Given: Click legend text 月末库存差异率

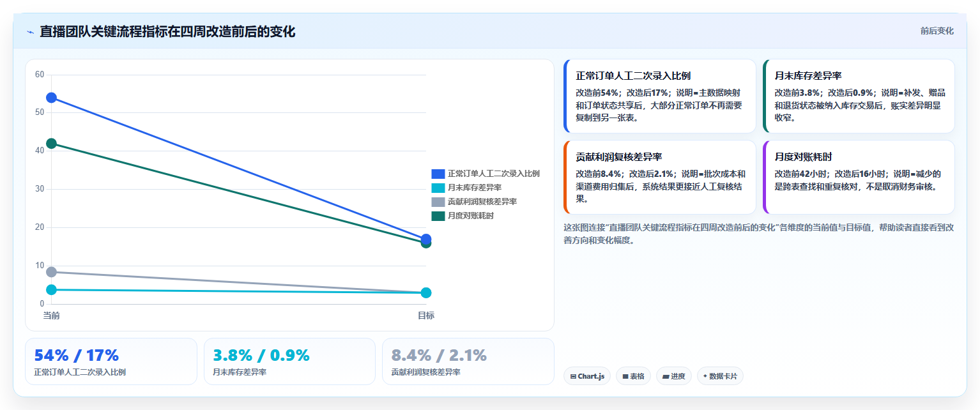Looking at the screenshot, I should coord(475,188).
